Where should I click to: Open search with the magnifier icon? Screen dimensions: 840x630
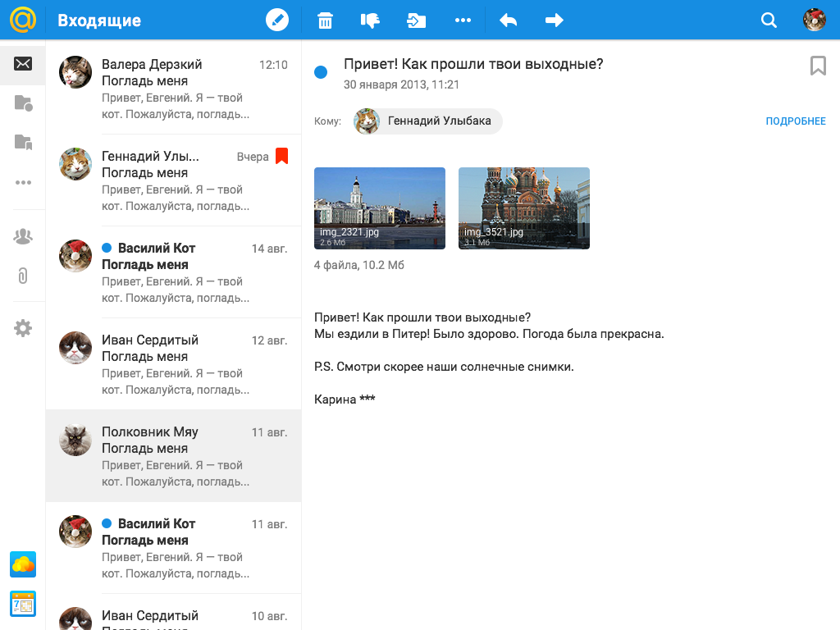pyautogui.click(x=768, y=21)
